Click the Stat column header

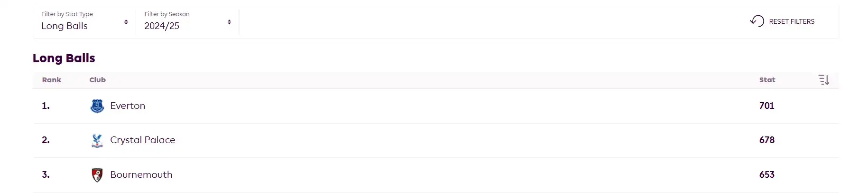(x=767, y=80)
